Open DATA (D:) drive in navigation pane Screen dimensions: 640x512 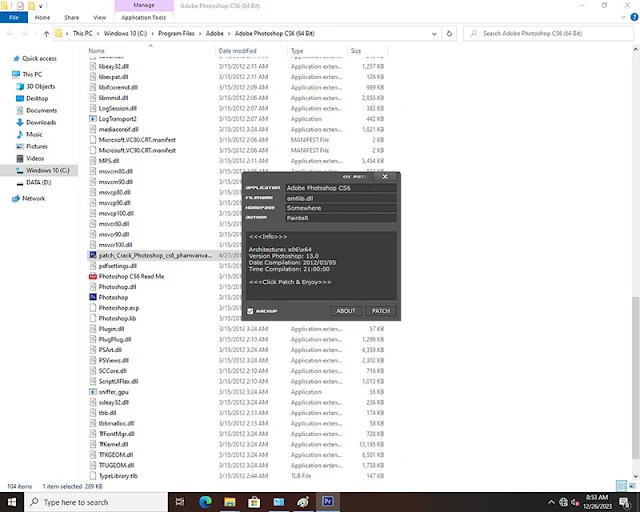pos(39,183)
